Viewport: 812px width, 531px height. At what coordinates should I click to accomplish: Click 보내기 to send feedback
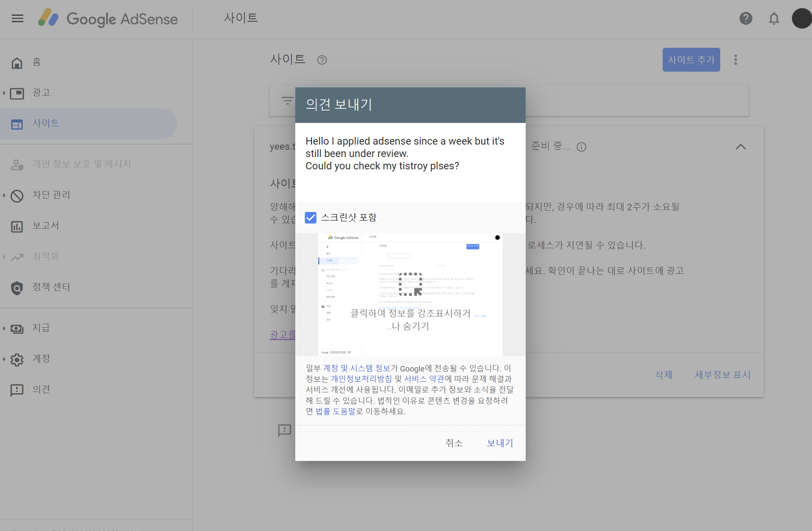[500, 443]
